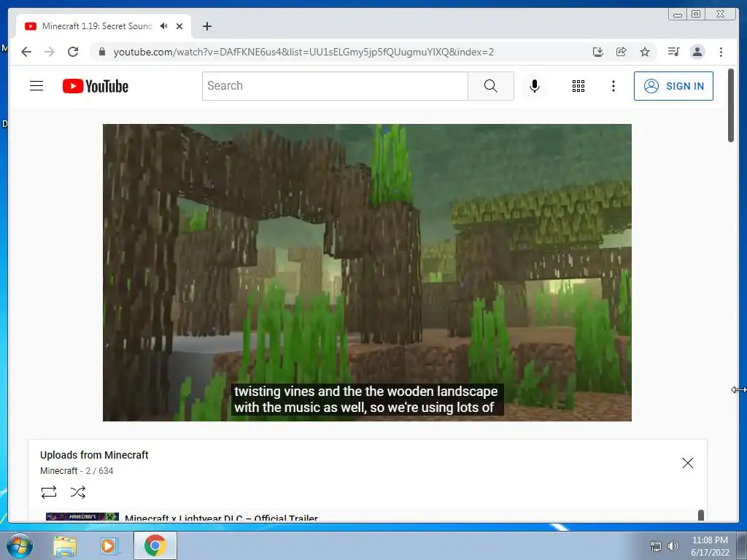747x560 pixels.
Task: Click the search magnifier button
Action: pos(491,86)
